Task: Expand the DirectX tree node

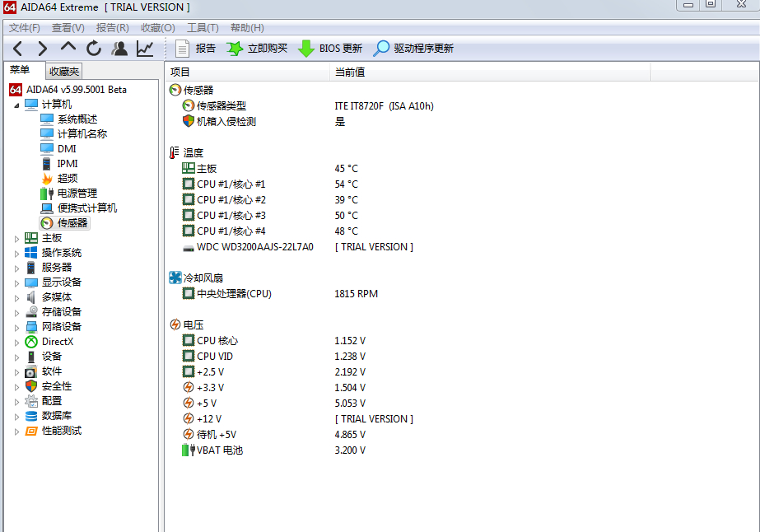Action: pos(16,343)
